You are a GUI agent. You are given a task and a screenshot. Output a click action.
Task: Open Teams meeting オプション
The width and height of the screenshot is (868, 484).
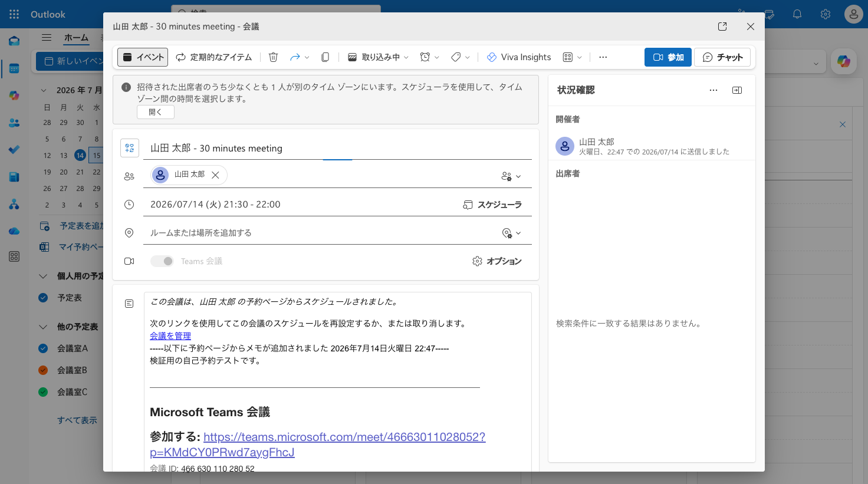pos(497,261)
